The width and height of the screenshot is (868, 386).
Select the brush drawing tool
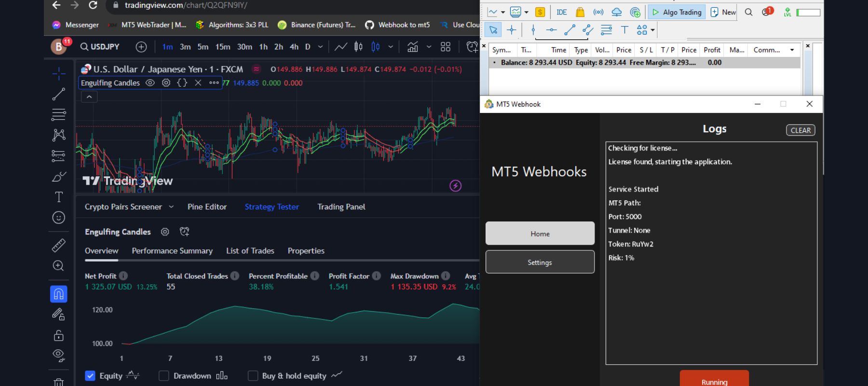tap(59, 177)
